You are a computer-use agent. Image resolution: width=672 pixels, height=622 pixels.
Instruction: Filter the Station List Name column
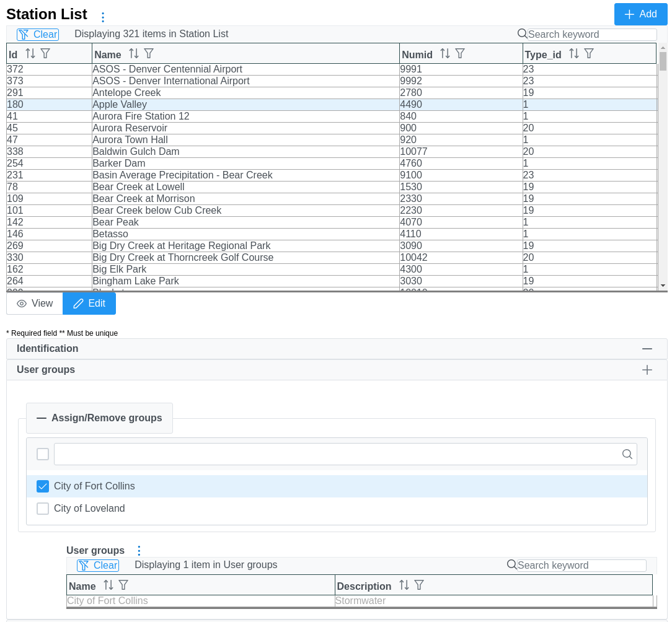pos(149,54)
